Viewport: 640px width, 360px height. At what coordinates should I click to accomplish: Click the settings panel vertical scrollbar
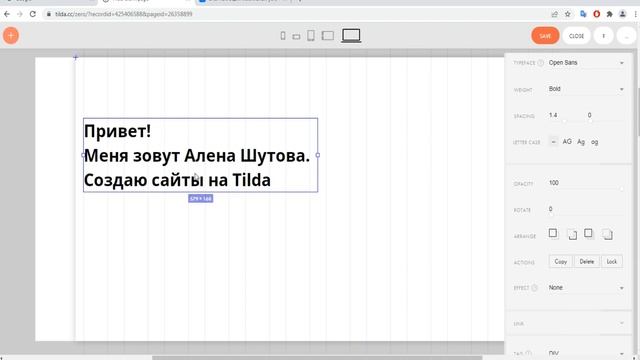[638, 112]
